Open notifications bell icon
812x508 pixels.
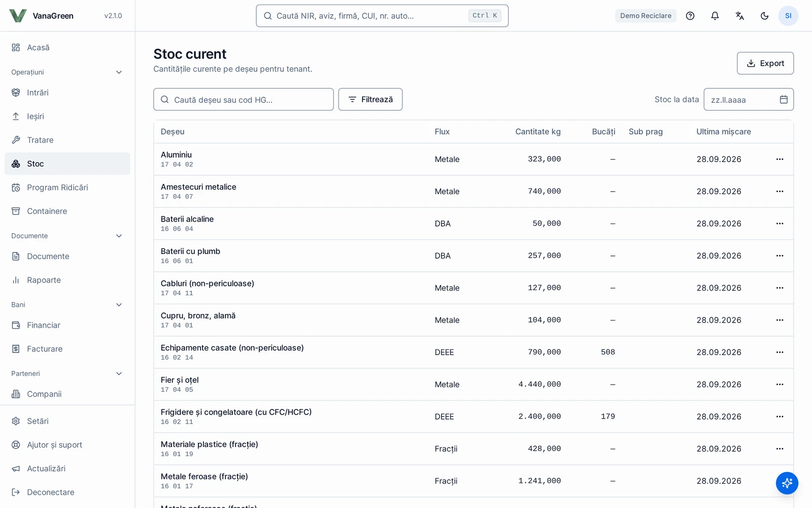click(715, 16)
